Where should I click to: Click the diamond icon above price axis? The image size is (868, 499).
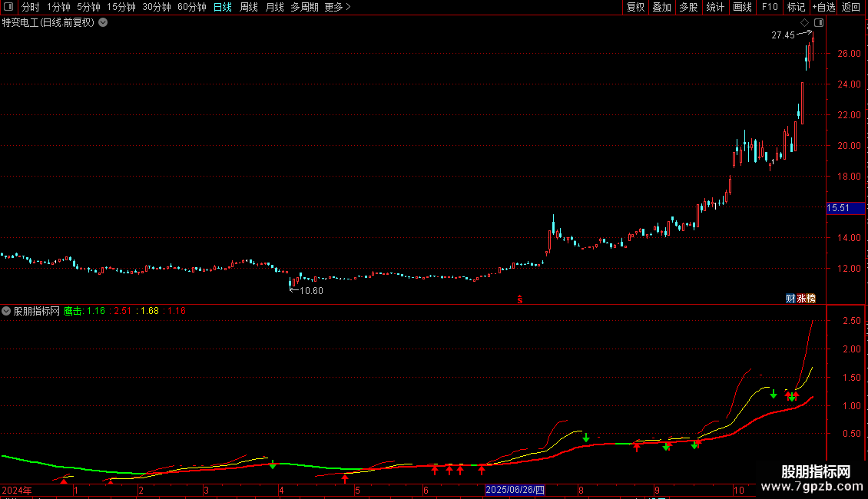805,23
